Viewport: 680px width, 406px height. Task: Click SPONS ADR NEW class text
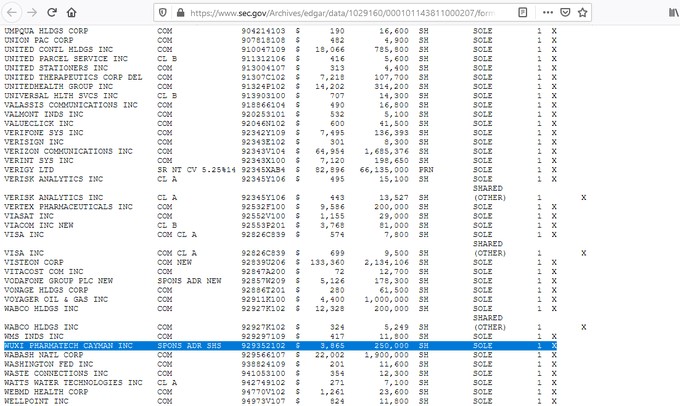pos(189,281)
